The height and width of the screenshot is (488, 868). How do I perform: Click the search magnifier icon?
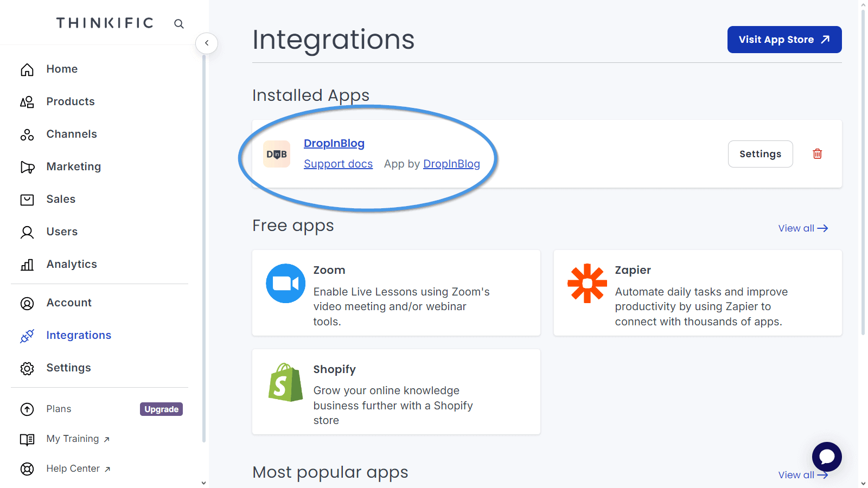click(179, 24)
